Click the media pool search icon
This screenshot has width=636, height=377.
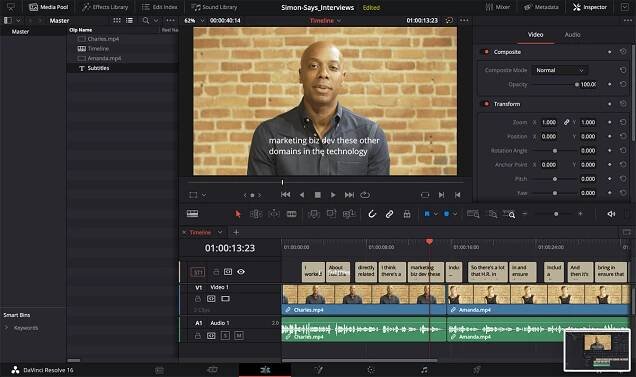click(146, 20)
